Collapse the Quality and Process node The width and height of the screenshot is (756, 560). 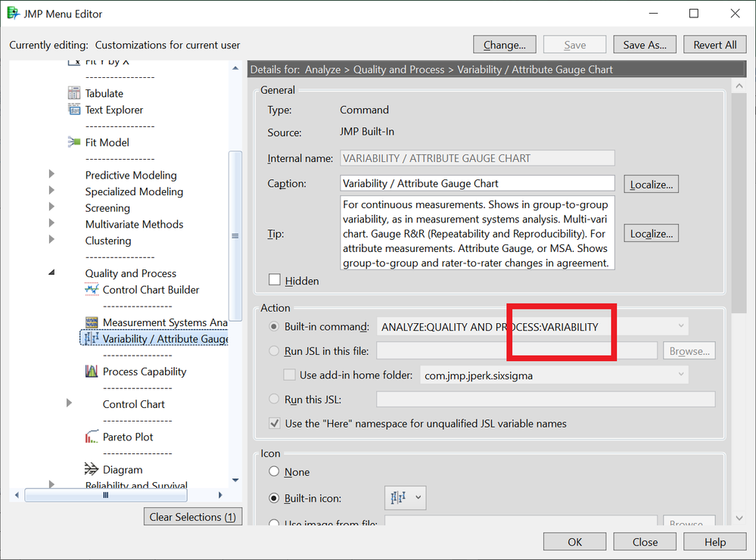[51, 272]
